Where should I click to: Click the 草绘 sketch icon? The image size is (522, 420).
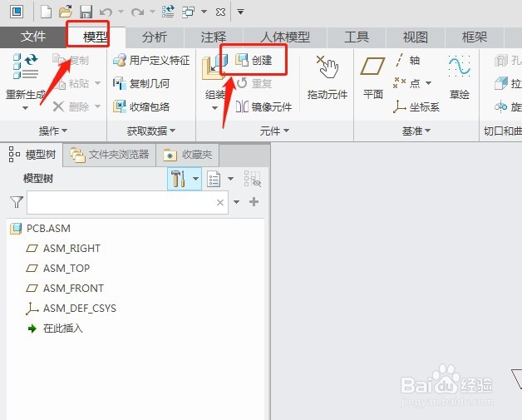(x=460, y=66)
